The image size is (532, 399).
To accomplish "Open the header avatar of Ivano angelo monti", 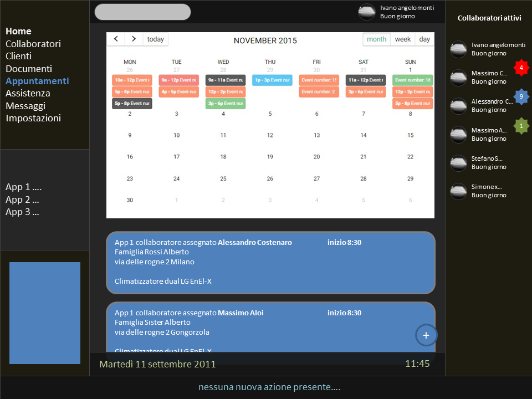I will [367, 12].
